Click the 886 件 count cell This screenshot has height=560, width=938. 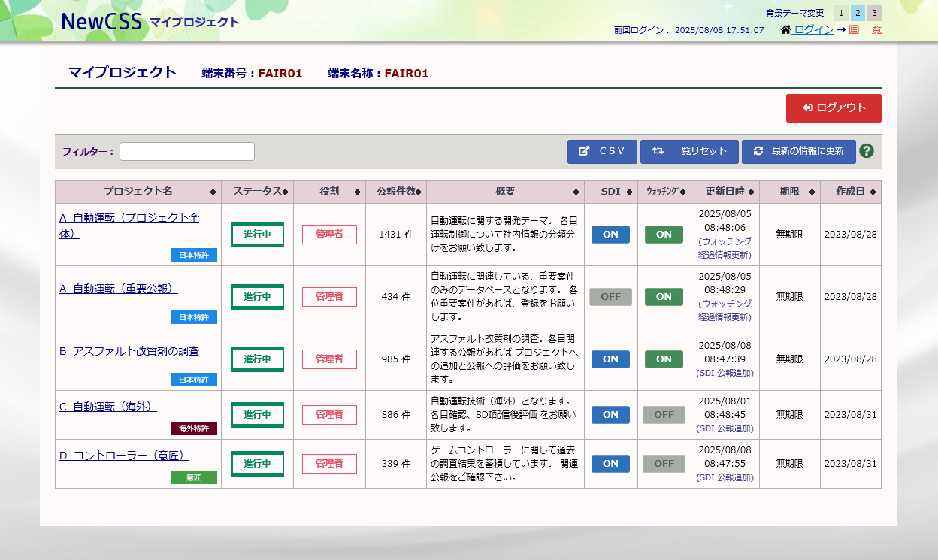click(x=396, y=415)
